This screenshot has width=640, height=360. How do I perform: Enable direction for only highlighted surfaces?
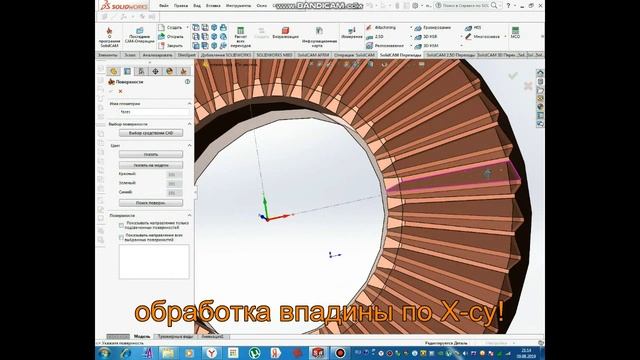(x=121, y=225)
